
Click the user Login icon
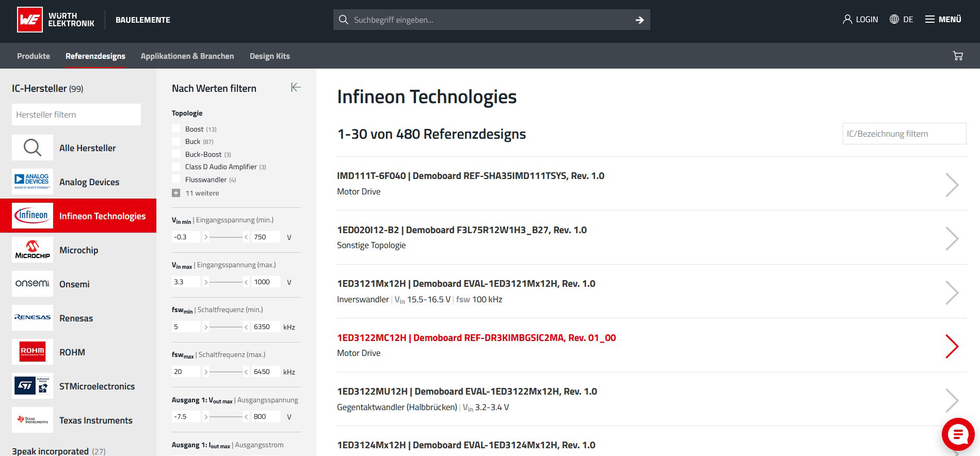847,20
